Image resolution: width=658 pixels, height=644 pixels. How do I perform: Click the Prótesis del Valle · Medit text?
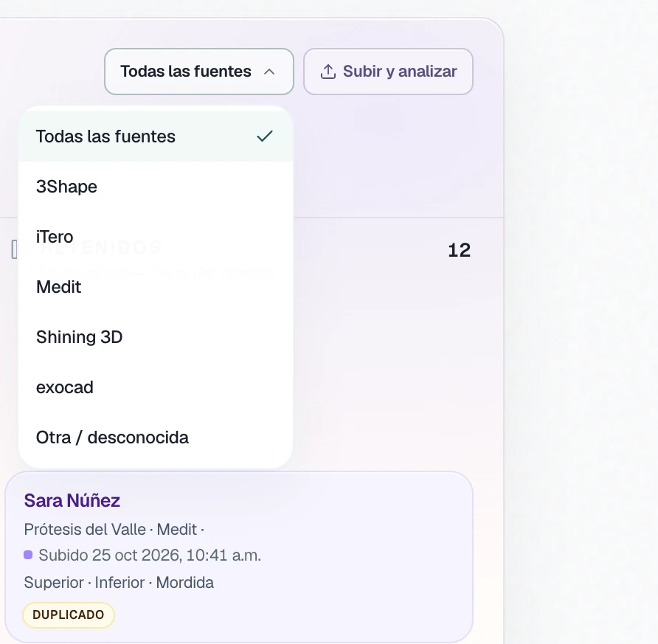coord(114,530)
